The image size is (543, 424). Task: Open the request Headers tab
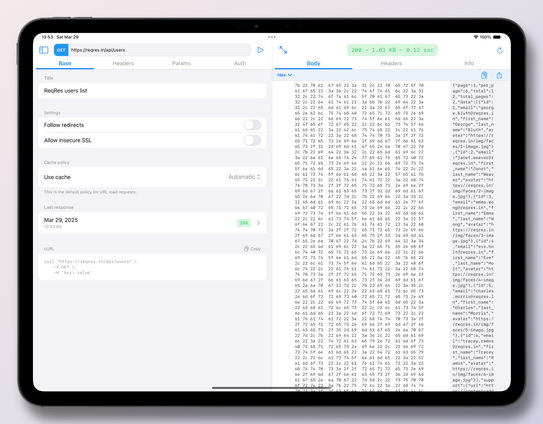(123, 63)
